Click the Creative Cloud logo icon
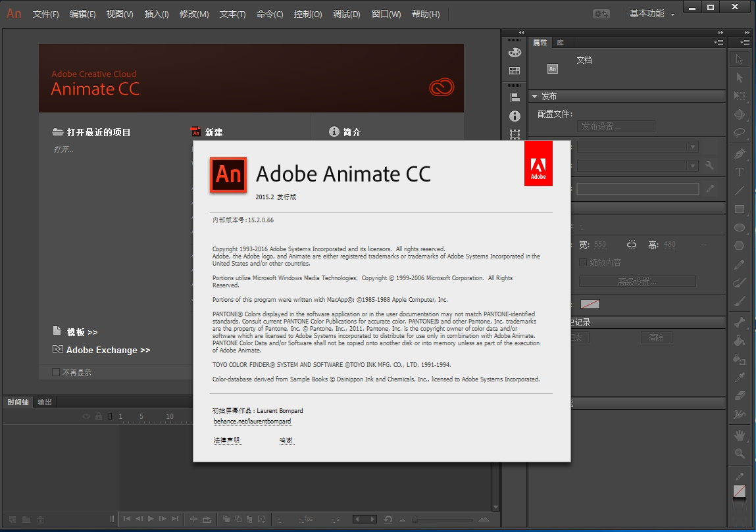The height and width of the screenshot is (532, 756). click(x=441, y=87)
